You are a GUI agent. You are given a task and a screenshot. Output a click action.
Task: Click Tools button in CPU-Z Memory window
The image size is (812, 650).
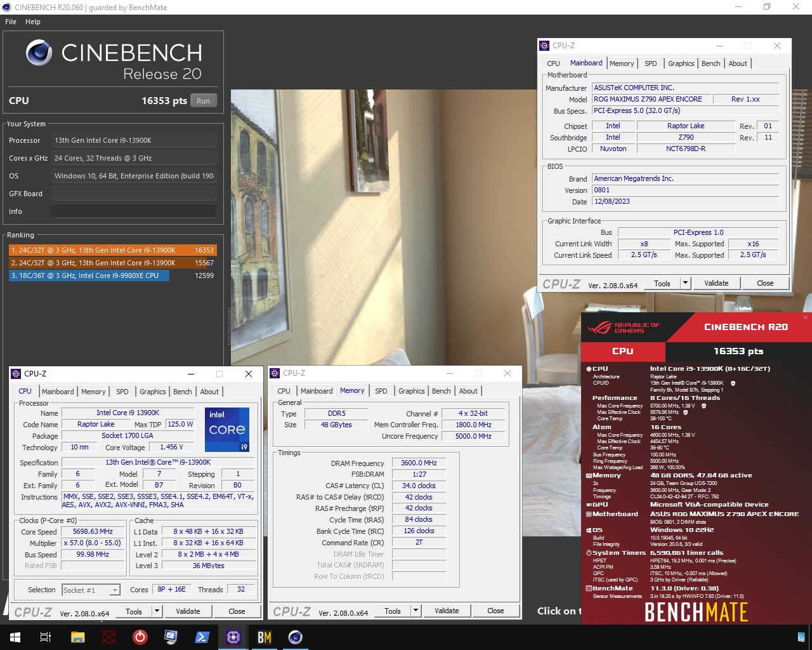click(393, 611)
